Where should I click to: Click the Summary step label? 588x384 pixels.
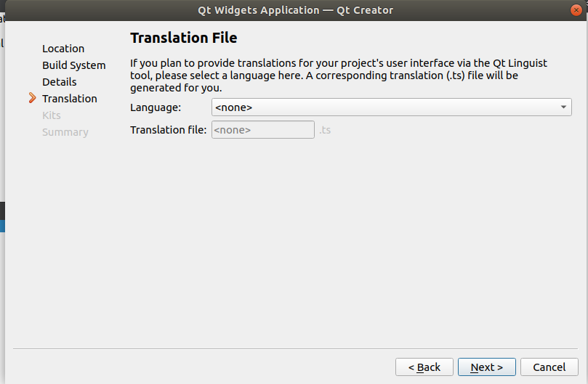coord(65,132)
